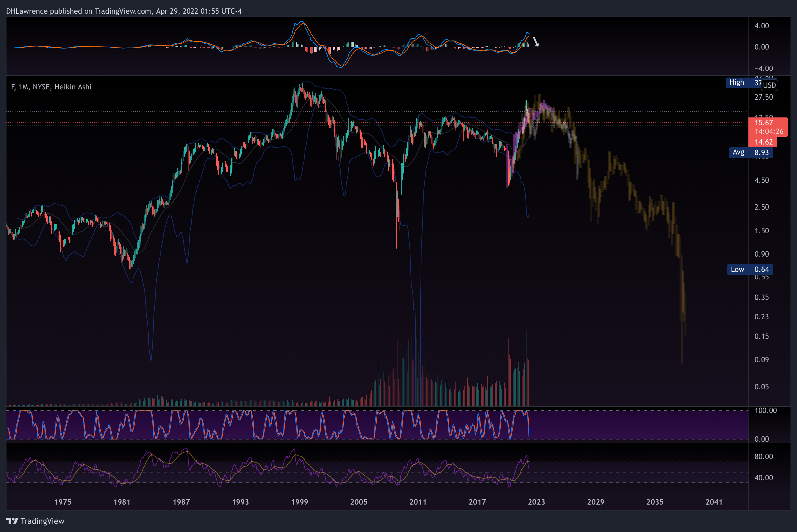
Task: Click the 80.00 RSI scale value
Action: 763,456
